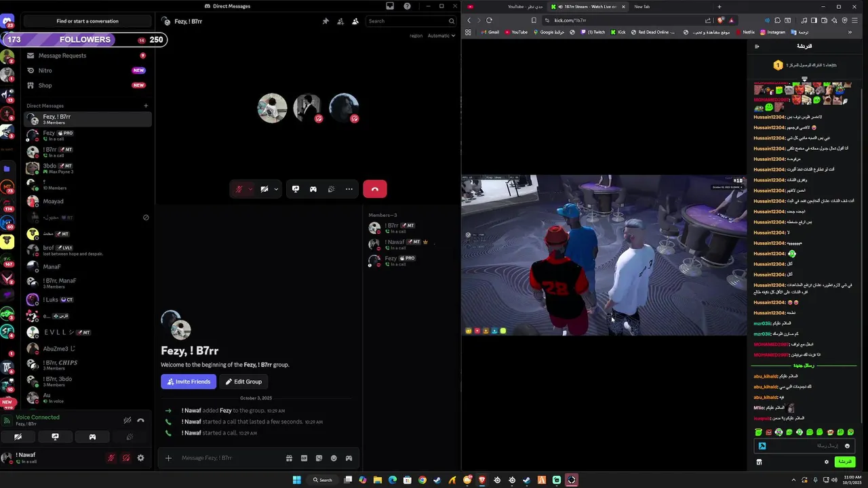Select the Fezy, ! B7rr group conversation
This screenshot has height=488, width=868.
coord(87,119)
